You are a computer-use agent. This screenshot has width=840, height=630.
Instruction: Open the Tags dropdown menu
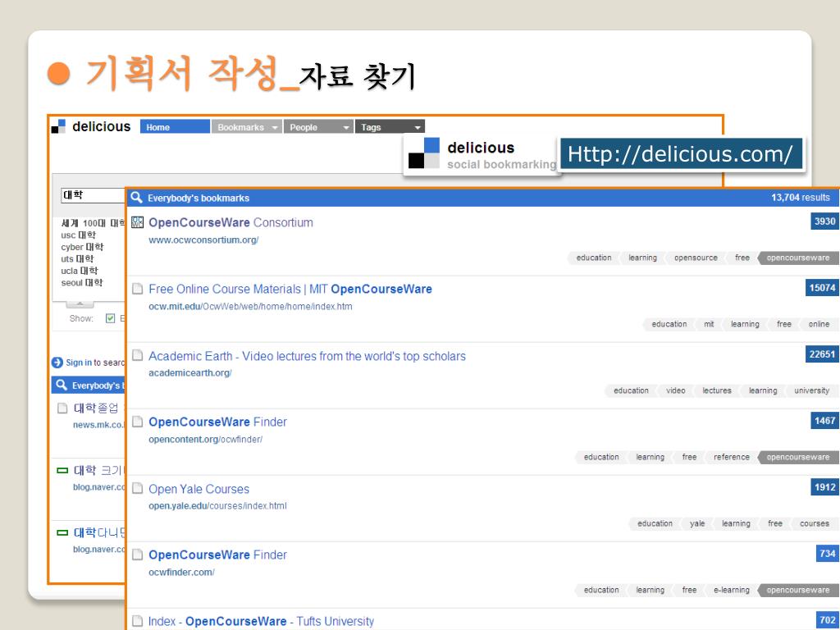tap(392, 127)
